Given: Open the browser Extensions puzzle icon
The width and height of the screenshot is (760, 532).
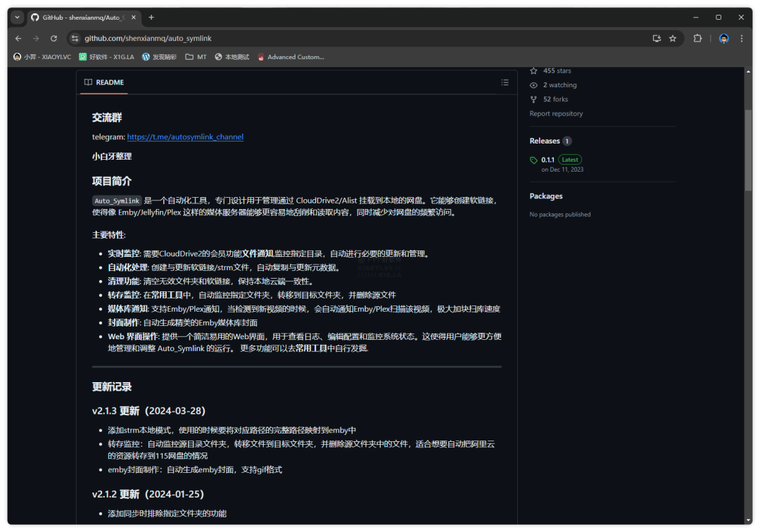Looking at the screenshot, I should tap(697, 39).
